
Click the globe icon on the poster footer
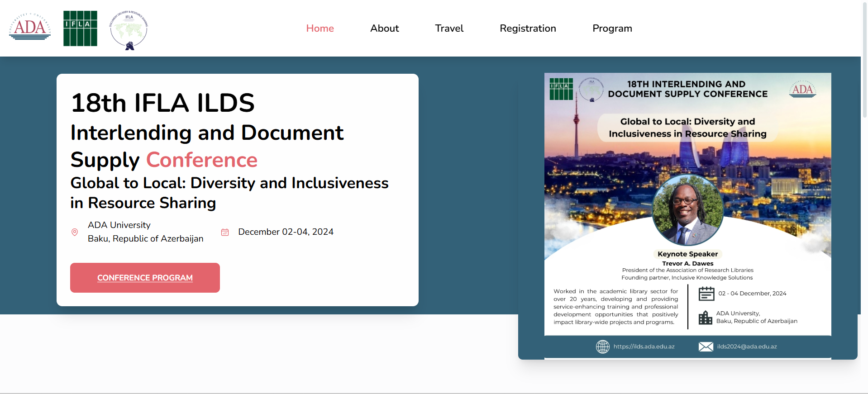click(x=603, y=347)
